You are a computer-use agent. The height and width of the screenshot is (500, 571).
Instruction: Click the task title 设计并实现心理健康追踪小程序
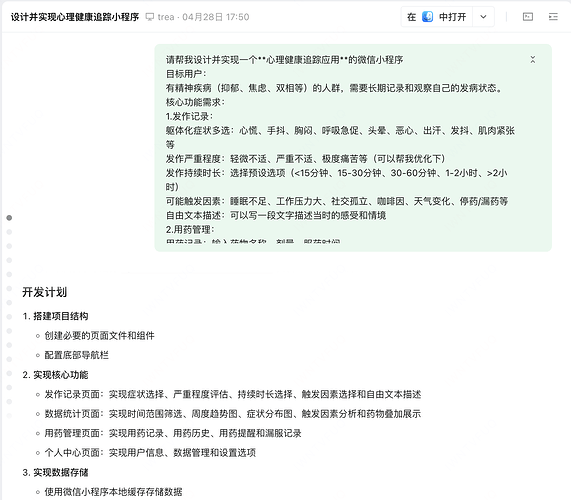pyautogui.click(x=75, y=17)
